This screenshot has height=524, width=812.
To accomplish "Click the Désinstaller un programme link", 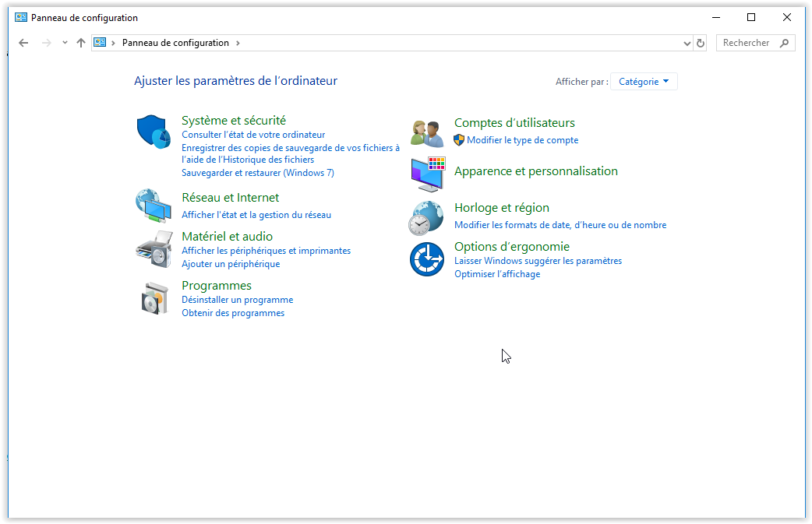I will click(x=237, y=300).
